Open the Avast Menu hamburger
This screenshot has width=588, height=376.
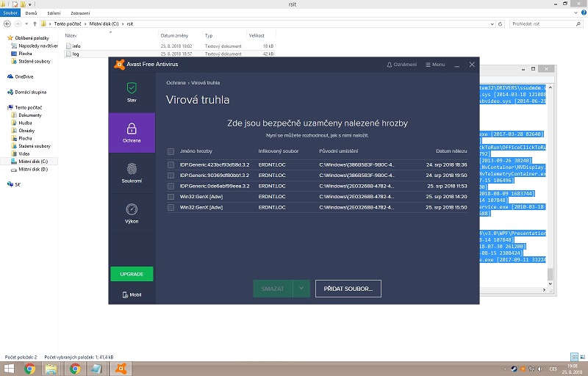pos(435,65)
